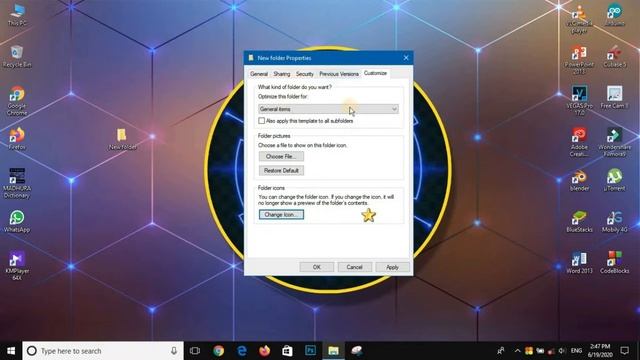This screenshot has width=640, height=360.
Task: Click the Windows Start button
Action: pyautogui.click(x=11, y=351)
